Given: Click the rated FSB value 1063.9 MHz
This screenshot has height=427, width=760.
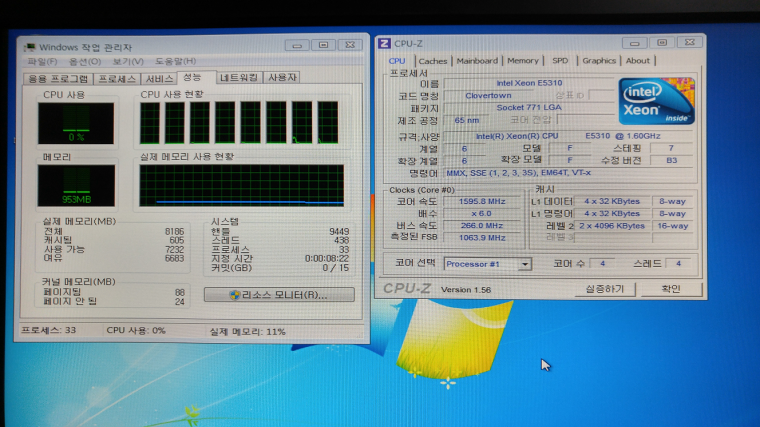Looking at the screenshot, I should (482, 237).
